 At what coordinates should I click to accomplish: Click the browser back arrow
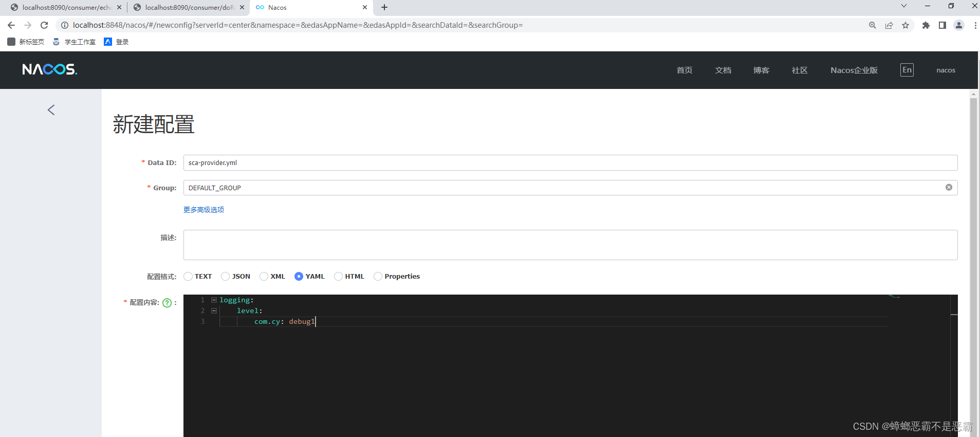(x=11, y=25)
